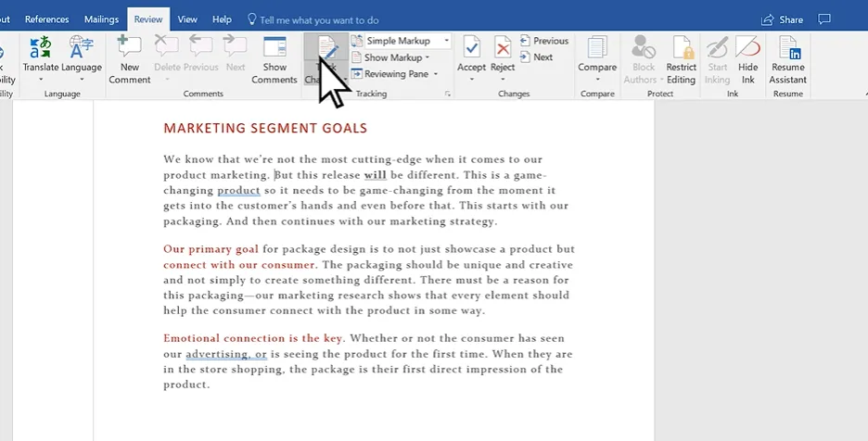Go to Next comment icon
Image resolution: width=868 pixels, height=441 pixels.
click(236, 47)
